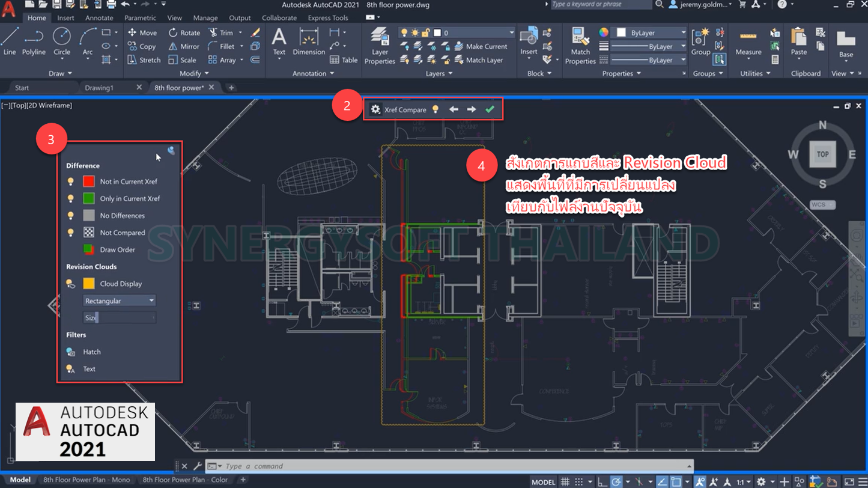Switch to the Annotate ribbon tab
This screenshot has height=488, width=868.
point(99,17)
